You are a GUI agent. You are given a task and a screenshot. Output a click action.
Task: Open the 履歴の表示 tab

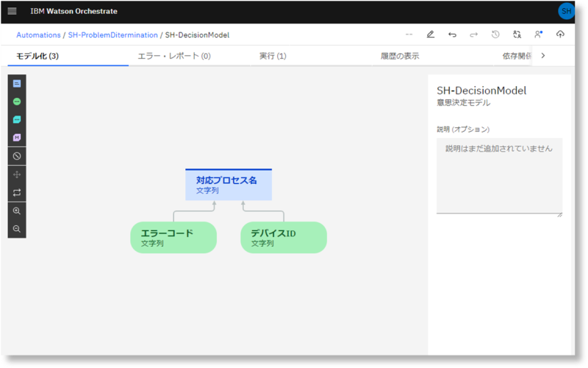401,56
